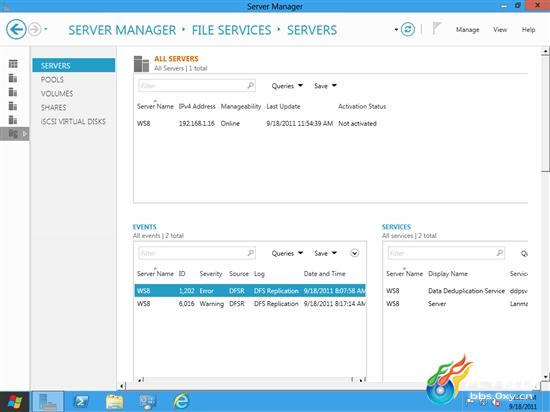Click the back navigation arrow

coord(16,29)
